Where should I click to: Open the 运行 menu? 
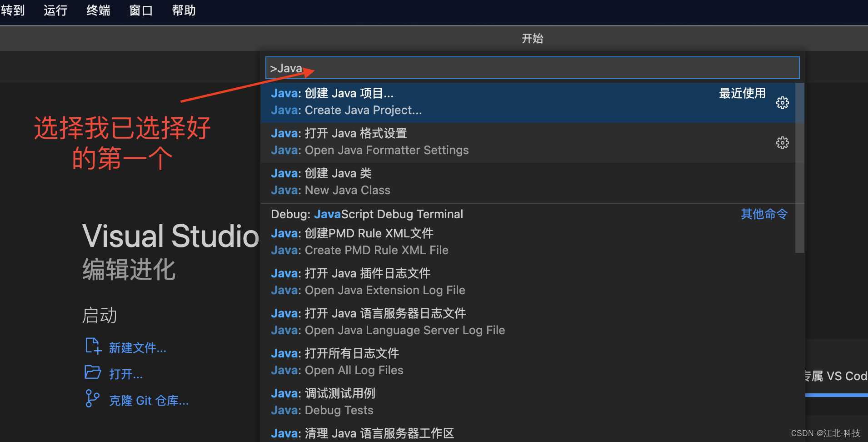coord(55,10)
